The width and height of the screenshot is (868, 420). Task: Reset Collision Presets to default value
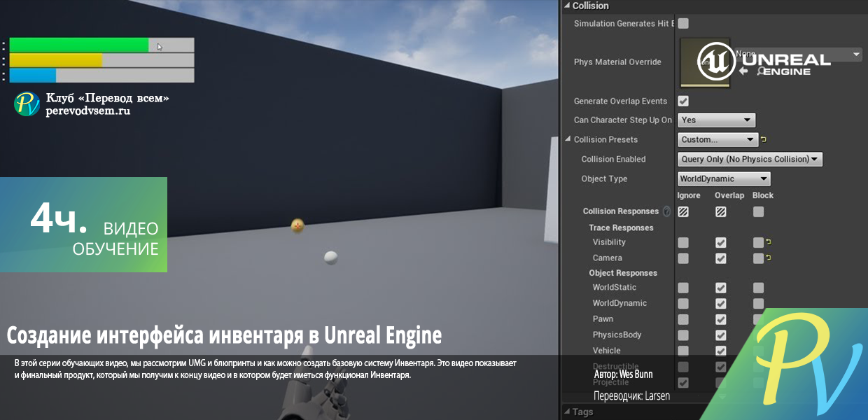[764, 139]
